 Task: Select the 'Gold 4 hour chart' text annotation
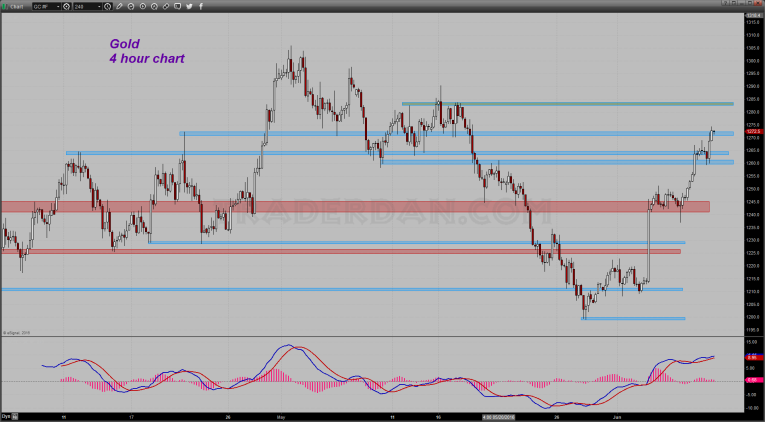point(147,51)
